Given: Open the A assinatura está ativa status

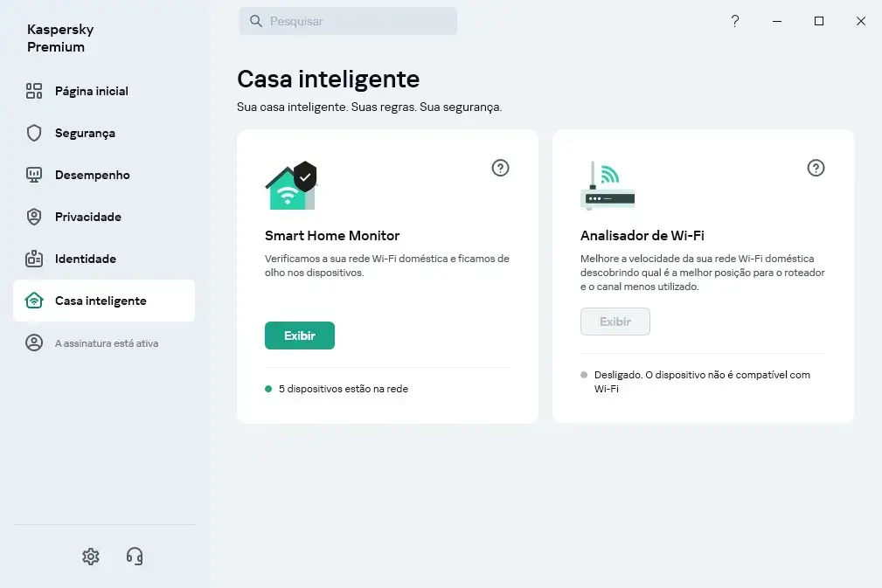Looking at the screenshot, I should pos(106,343).
